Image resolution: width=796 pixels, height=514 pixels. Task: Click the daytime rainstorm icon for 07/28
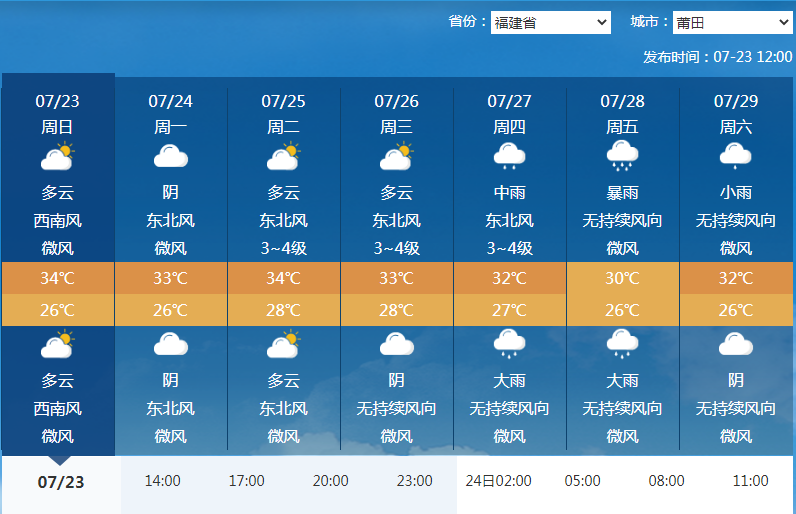coord(622,156)
